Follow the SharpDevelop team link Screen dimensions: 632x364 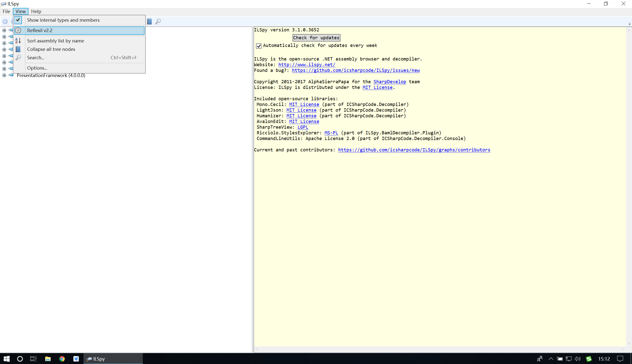coord(390,82)
